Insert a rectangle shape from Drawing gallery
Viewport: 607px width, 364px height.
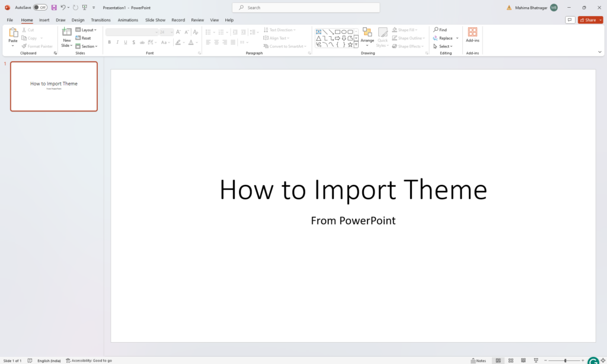point(336,31)
